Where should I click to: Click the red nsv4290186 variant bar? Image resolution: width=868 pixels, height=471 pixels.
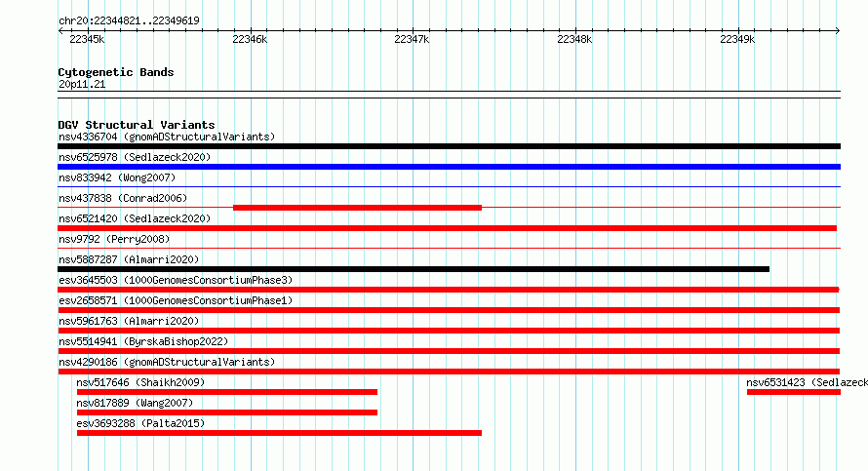coord(449,372)
